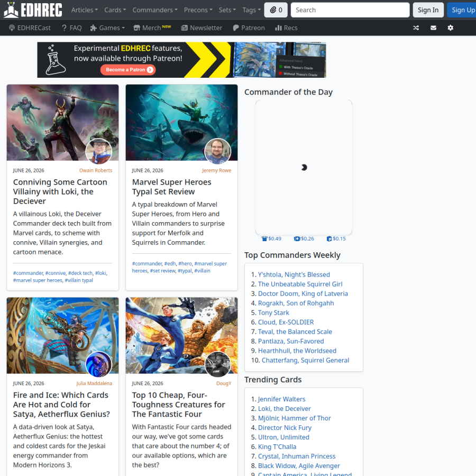The height and width of the screenshot is (476, 476).
Task: Open Fire and Ice article title
Action: tap(61, 405)
